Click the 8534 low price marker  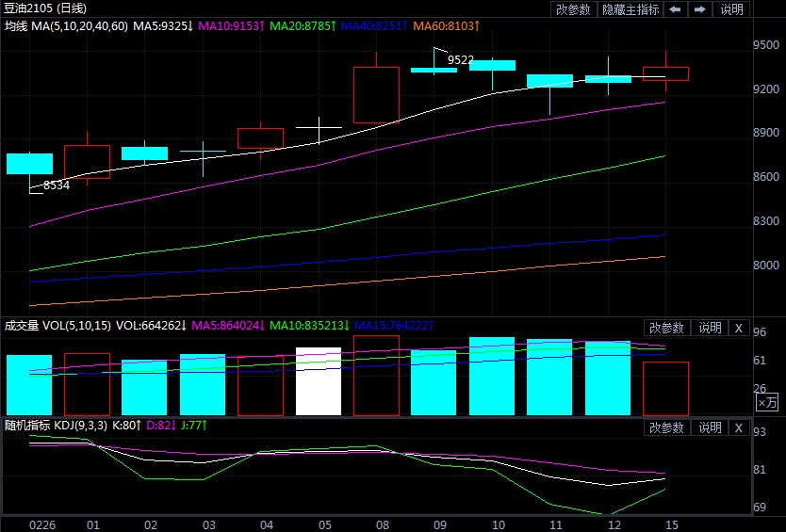(57, 185)
